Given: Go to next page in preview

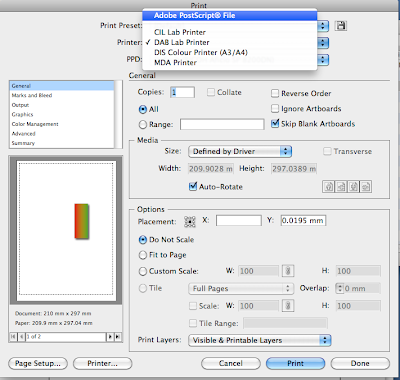Looking at the screenshot, I should (110, 337).
